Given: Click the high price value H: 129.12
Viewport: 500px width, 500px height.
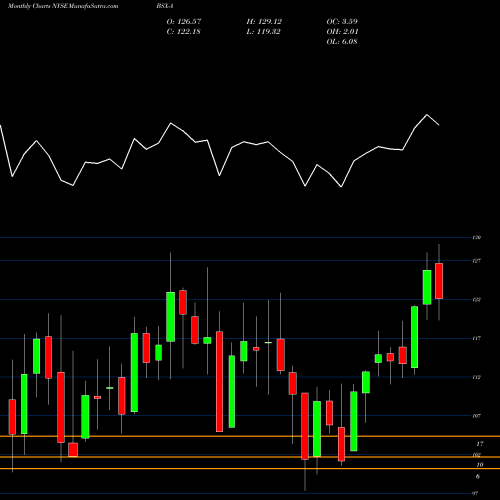Looking at the screenshot, I should point(264,22).
